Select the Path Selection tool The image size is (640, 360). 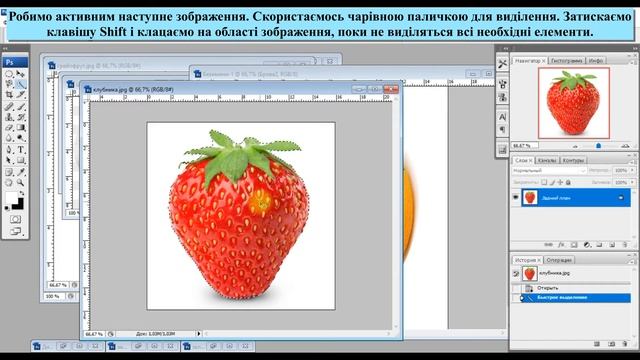[9, 160]
